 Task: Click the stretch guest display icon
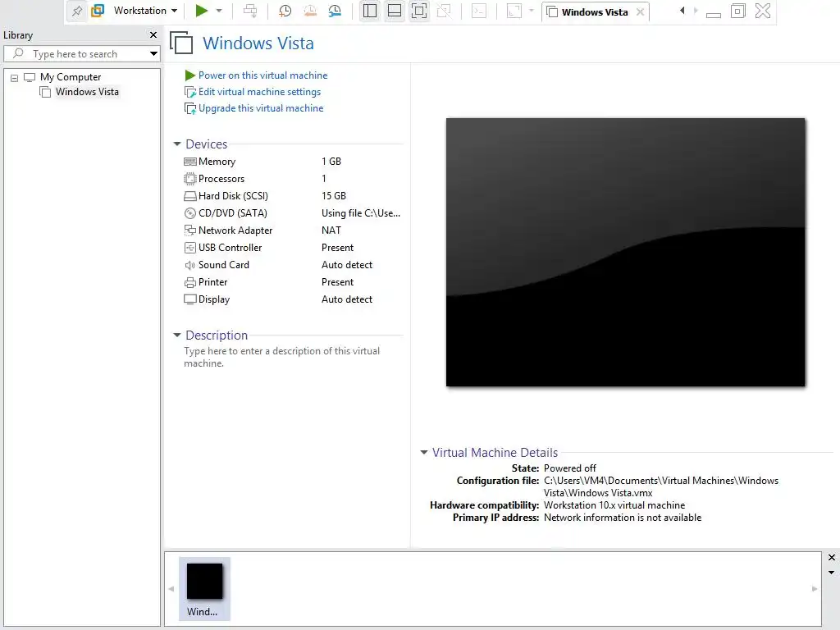tap(514, 11)
